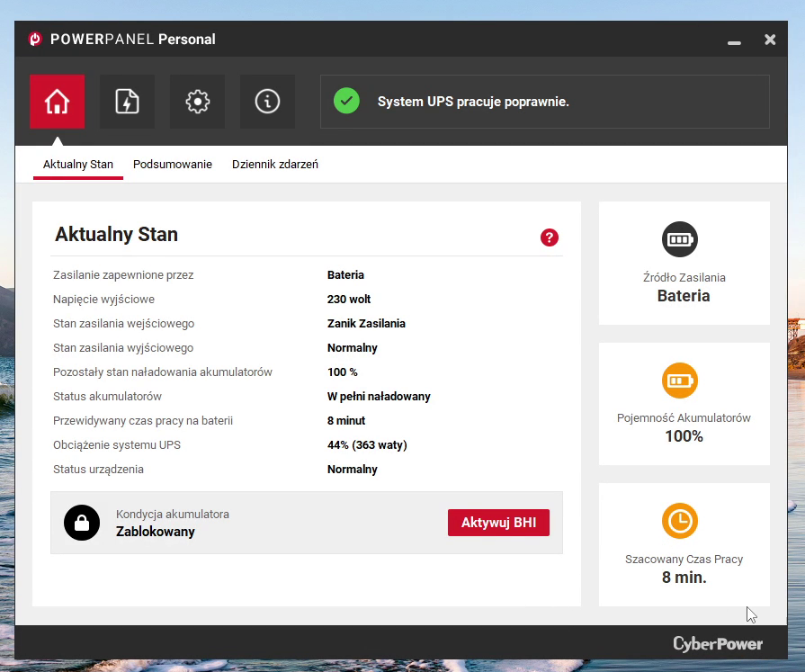Screen dimensions: 805x672
Task: Open the power document lightning icon
Action: point(127,102)
